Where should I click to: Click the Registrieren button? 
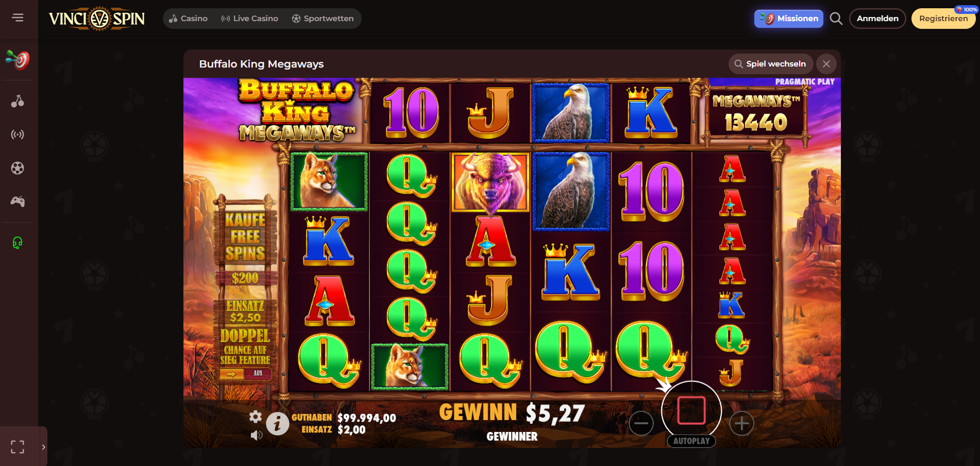943,19
